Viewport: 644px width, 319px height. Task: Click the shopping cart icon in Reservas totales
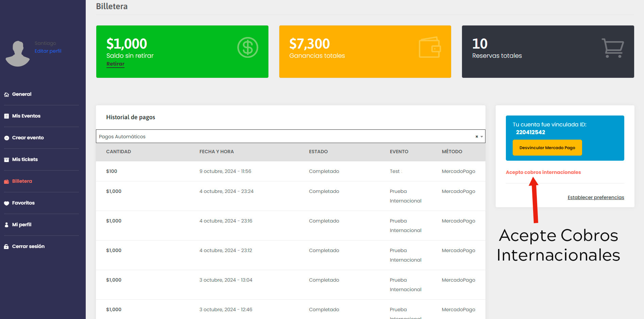click(x=612, y=48)
